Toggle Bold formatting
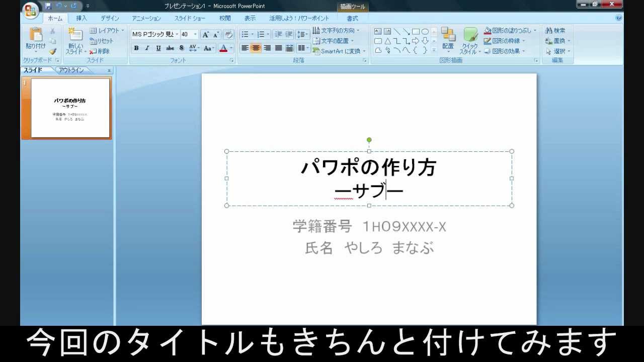 tap(136, 48)
